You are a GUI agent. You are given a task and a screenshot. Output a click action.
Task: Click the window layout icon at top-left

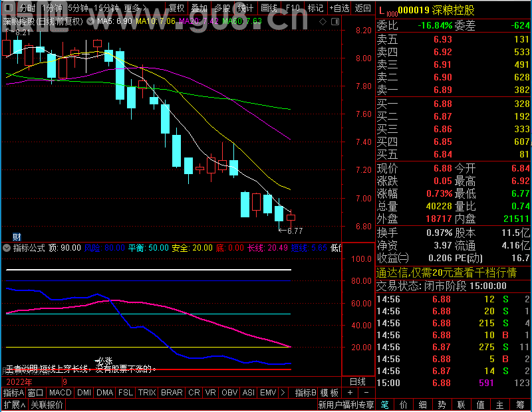9,7
